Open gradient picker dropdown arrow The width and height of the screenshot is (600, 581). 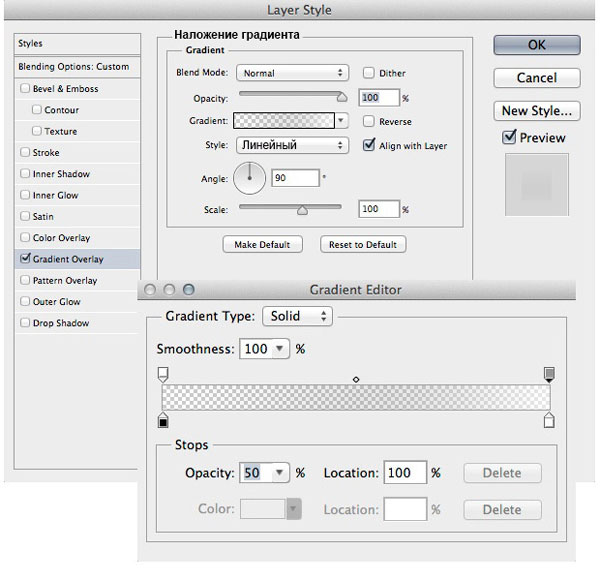341,121
